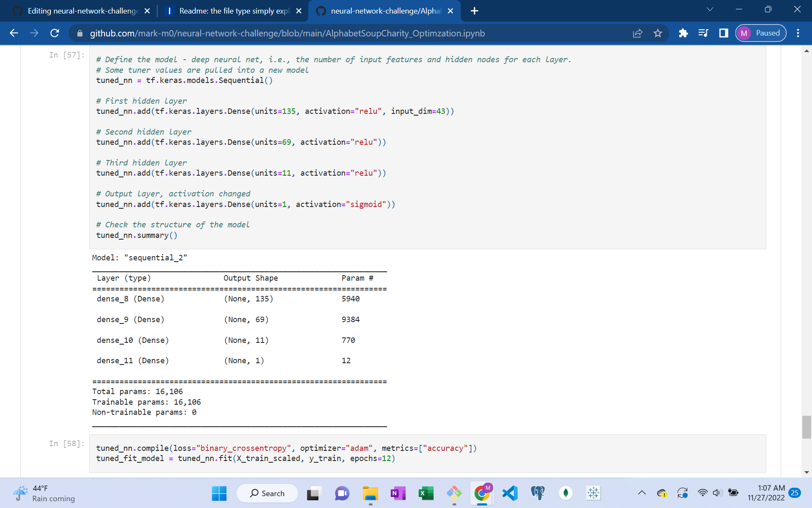812x508 pixels.
Task: View site information lock icon
Action: click(x=80, y=33)
